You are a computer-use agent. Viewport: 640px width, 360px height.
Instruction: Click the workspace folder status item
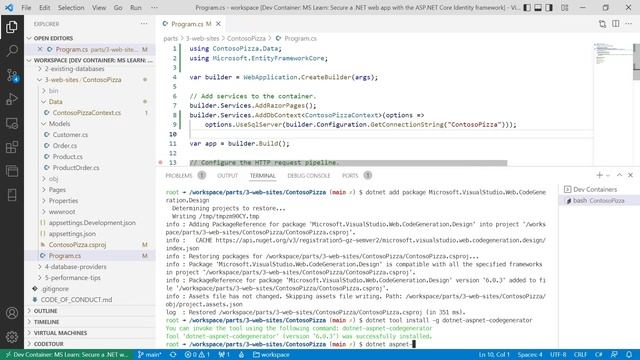click(271, 355)
